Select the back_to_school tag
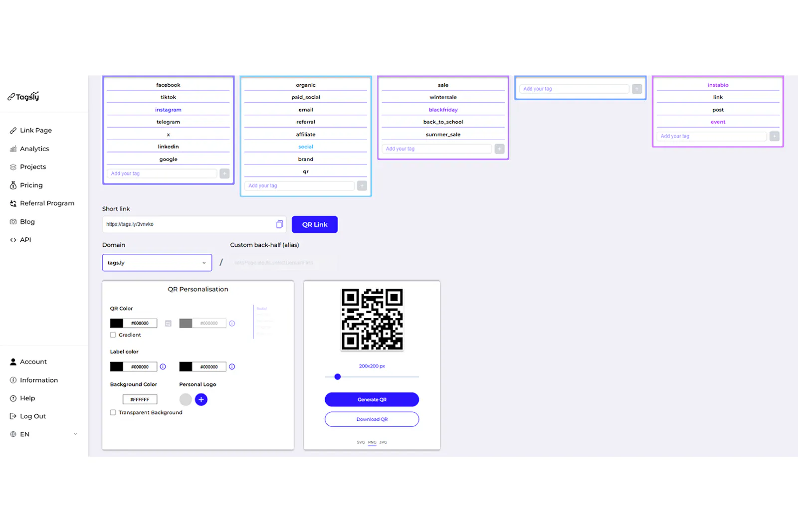798x532 pixels. [x=443, y=122]
